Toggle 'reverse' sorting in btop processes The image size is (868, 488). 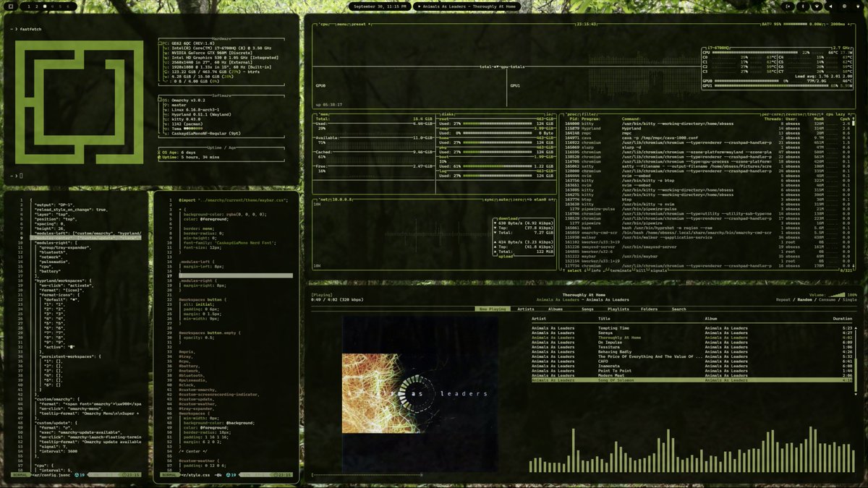pos(794,114)
